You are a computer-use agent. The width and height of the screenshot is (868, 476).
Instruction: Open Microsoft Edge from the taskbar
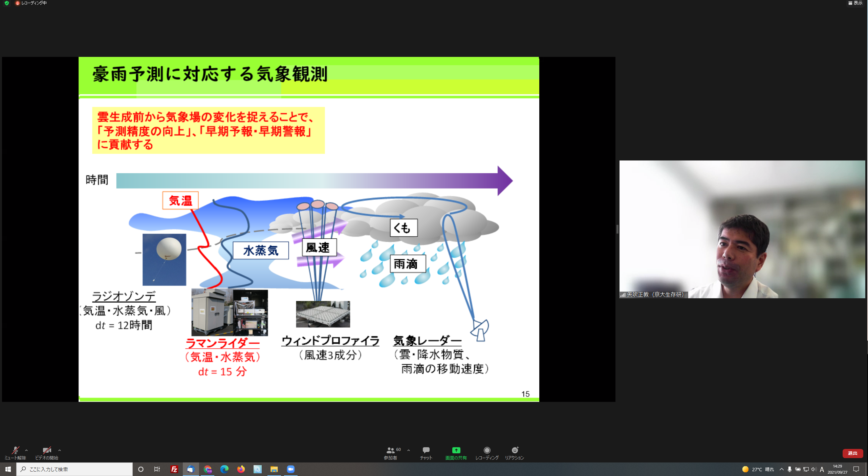pos(224,469)
